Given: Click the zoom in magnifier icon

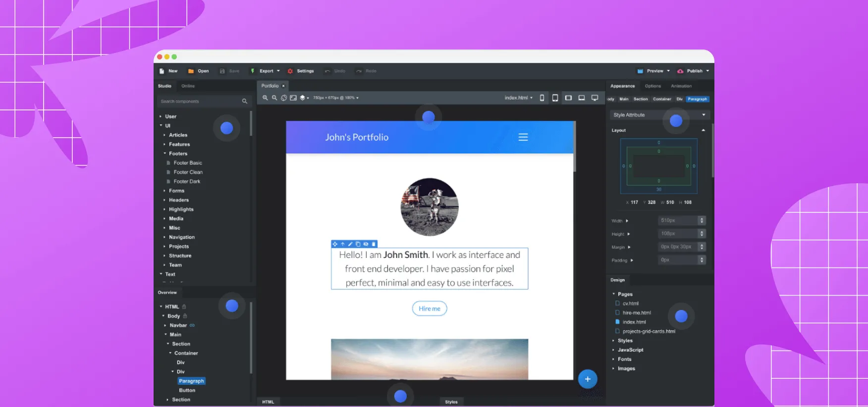Looking at the screenshot, I should tap(265, 98).
